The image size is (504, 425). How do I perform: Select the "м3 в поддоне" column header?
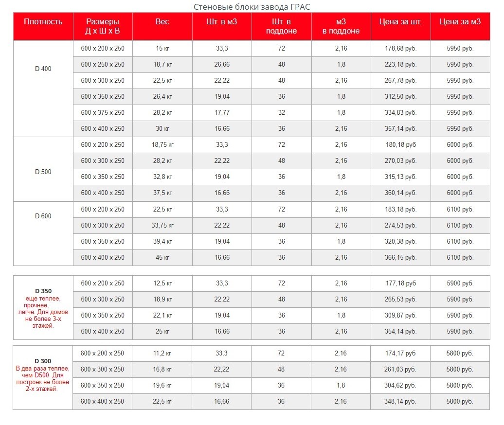[x=341, y=26]
